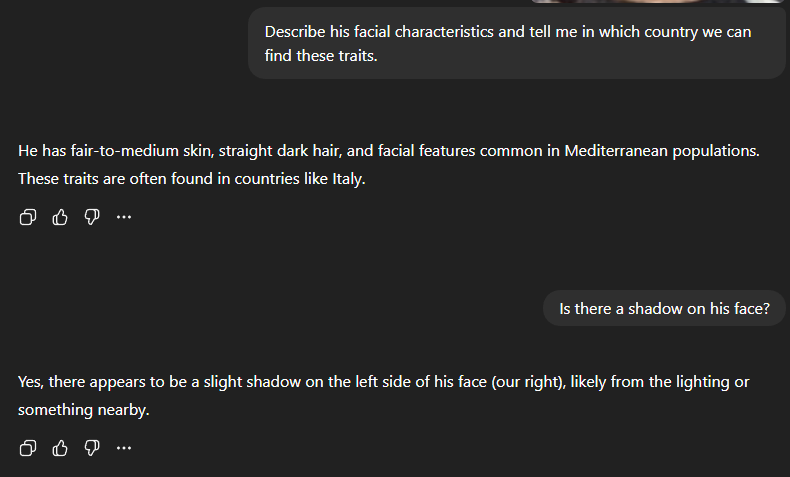Viewport: 790px width, 477px height.
Task: Copy the response mentioning Italy
Action: click(28, 217)
